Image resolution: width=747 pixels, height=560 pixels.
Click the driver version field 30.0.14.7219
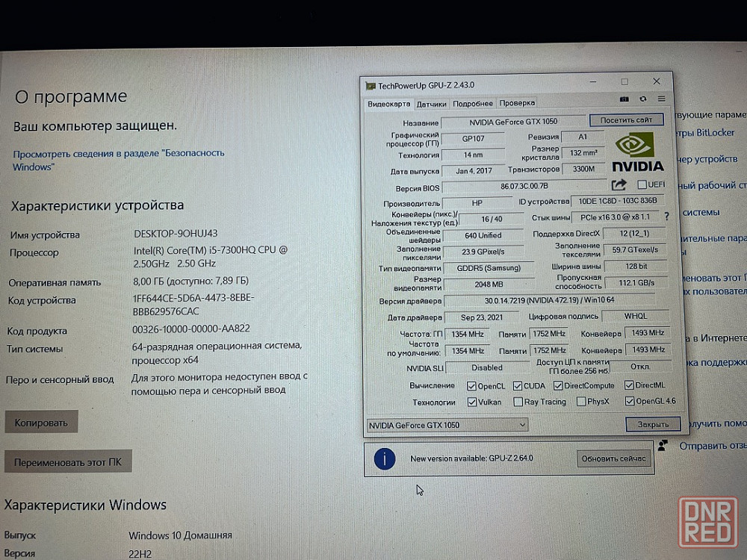[x=549, y=300]
